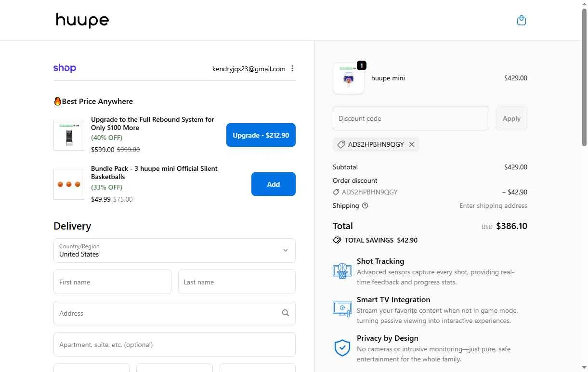Open the shopping bag cart icon
The height and width of the screenshot is (372, 588).
[x=521, y=20]
